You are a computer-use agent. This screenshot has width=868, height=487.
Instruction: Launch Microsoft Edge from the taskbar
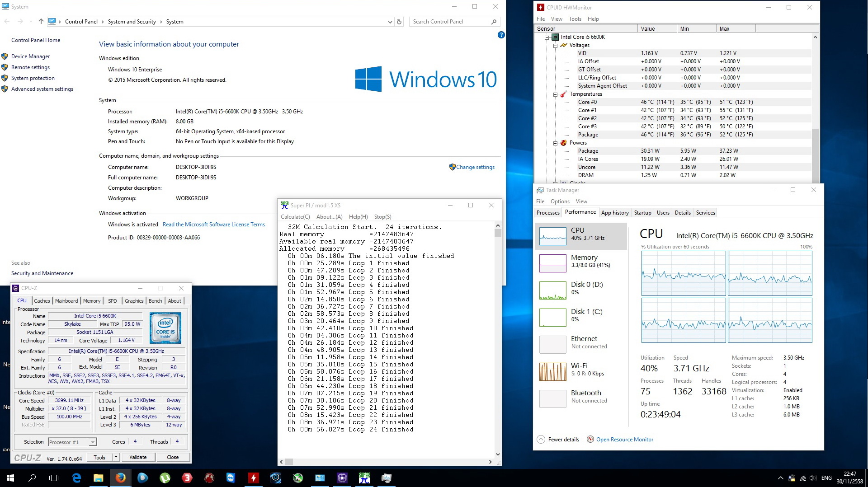(x=76, y=478)
